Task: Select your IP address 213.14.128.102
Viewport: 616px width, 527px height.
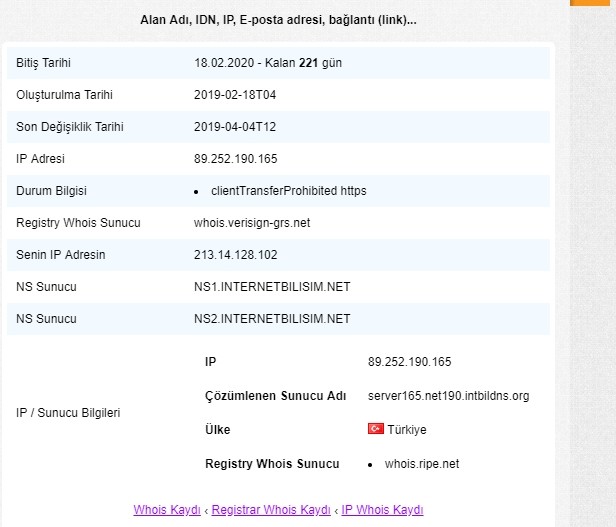Action: click(x=236, y=255)
